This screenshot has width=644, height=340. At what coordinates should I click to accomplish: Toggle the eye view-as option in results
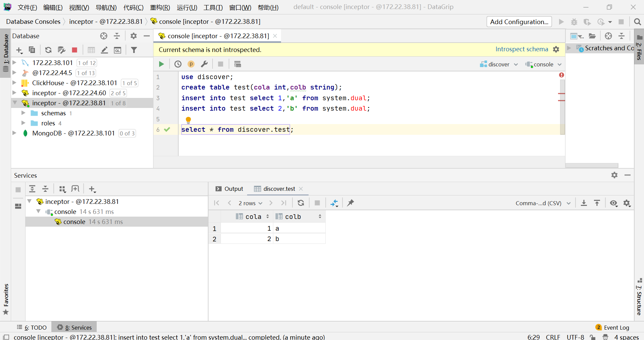pyautogui.click(x=613, y=203)
